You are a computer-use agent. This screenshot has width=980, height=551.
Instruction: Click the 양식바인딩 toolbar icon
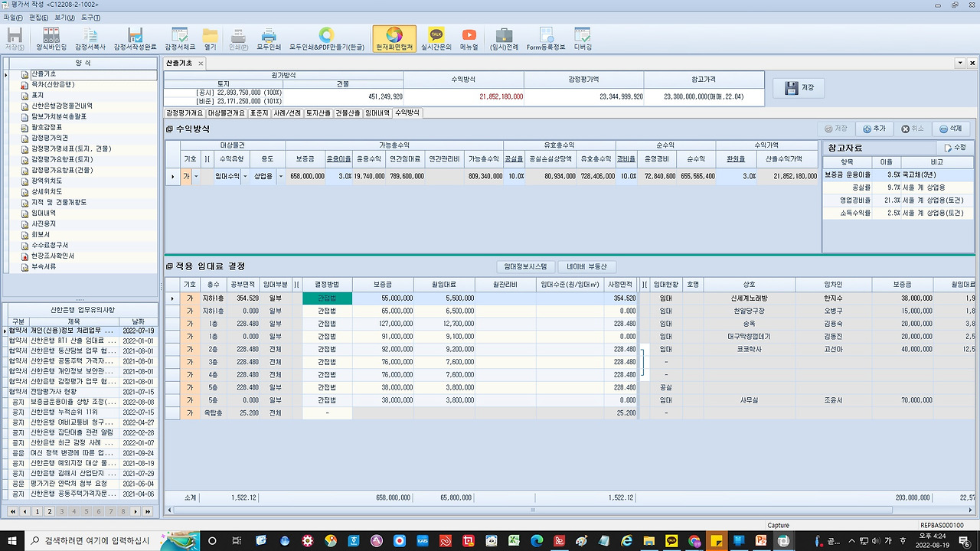[51, 39]
